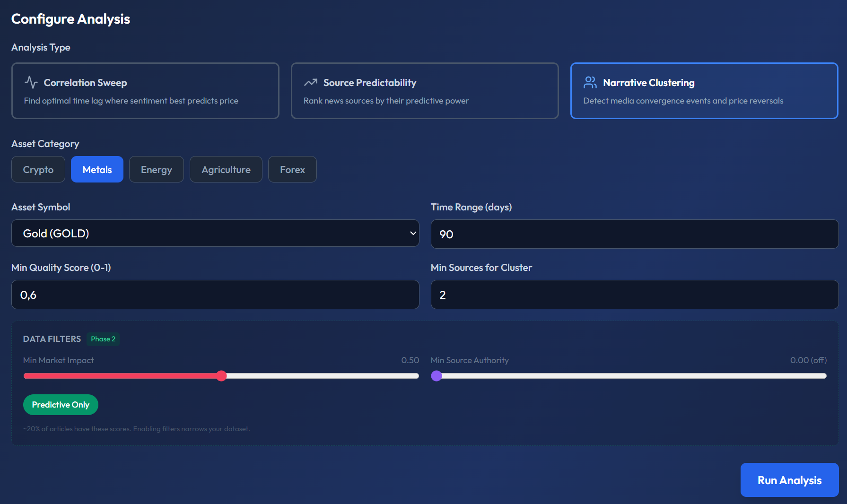Choose the Forex asset category
This screenshot has height=504, width=847.
tap(292, 169)
